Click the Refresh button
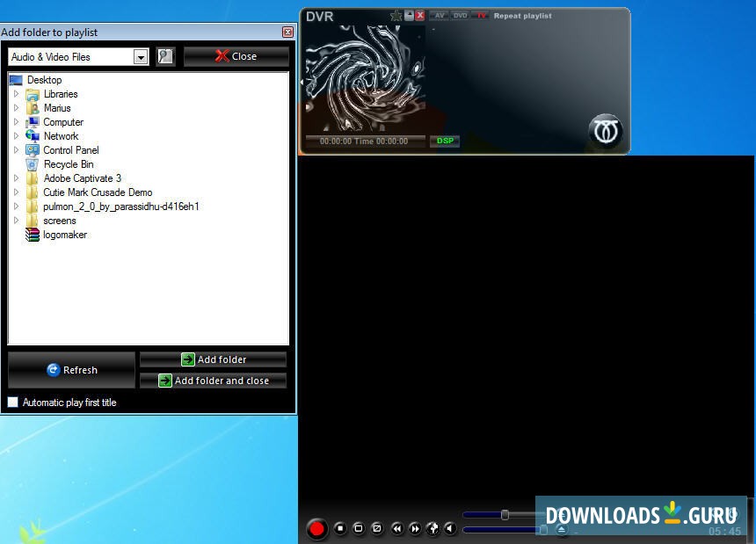Viewport: 756px width, 544px height. point(71,370)
